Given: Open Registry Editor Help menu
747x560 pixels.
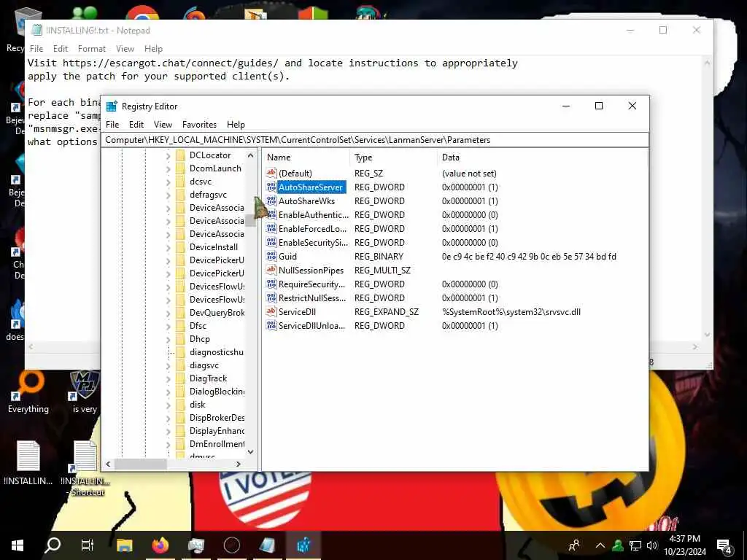Looking at the screenshot, I should click(236, 124).
